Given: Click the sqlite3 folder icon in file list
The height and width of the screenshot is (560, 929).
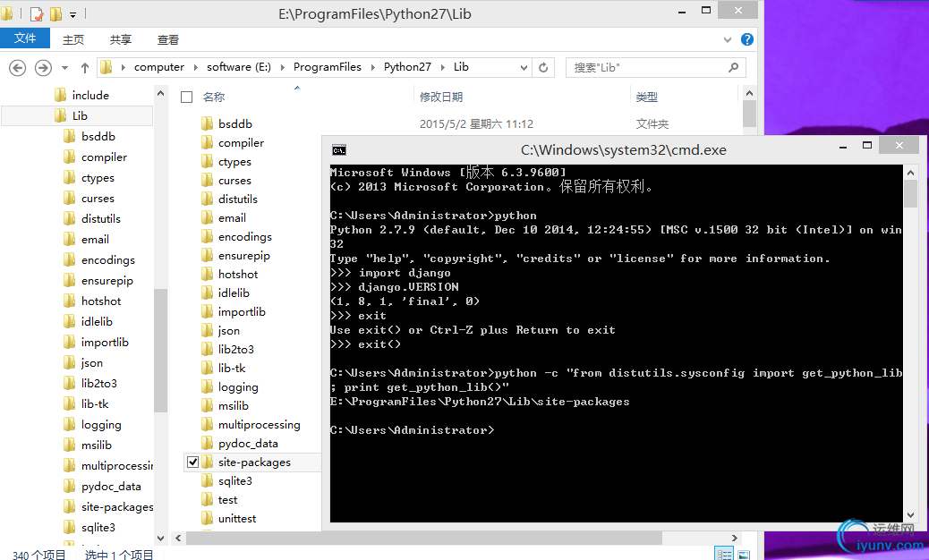Looking at the screenshot, I should (x=207, y=481).
